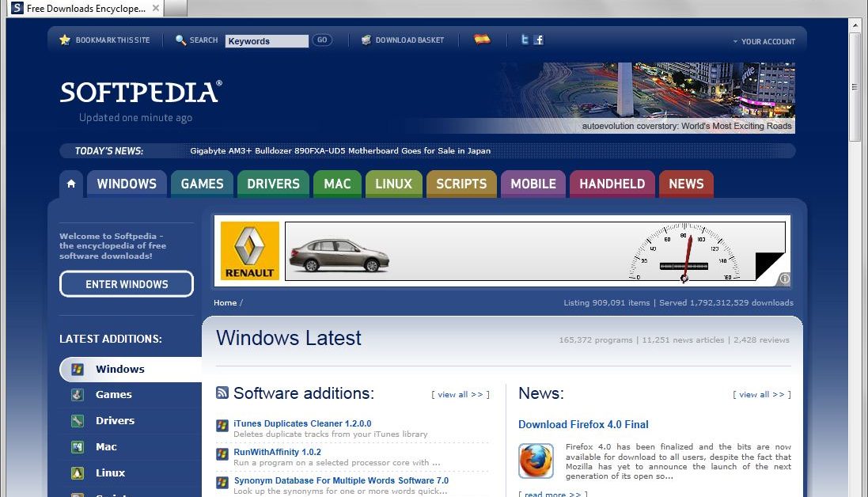The height and width of the screenshot is (497, 868).
Task: Switch language via the Spanish flag icon
Action: point(482,40)
